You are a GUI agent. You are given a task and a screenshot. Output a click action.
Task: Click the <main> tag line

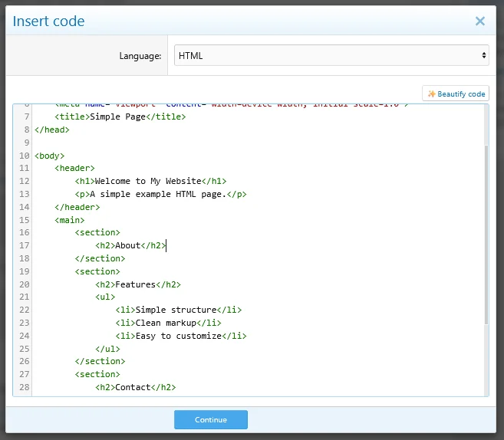pos(70,220)
